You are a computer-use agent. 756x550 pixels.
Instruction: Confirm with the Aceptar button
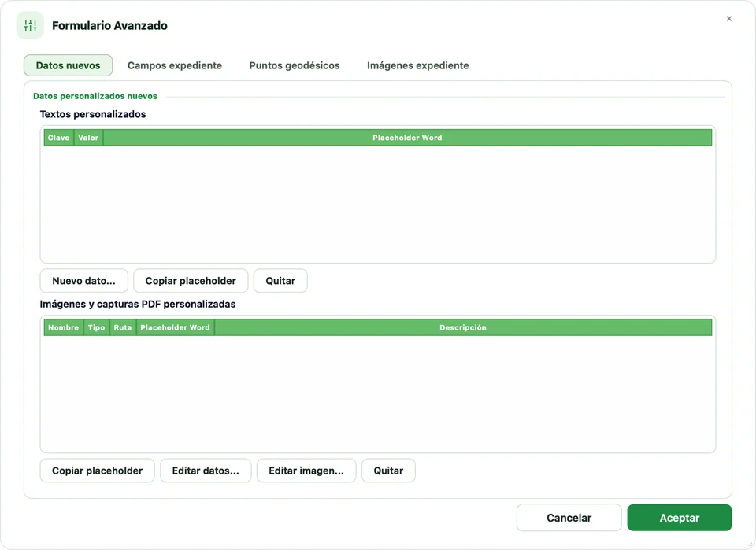coord(680,518)
